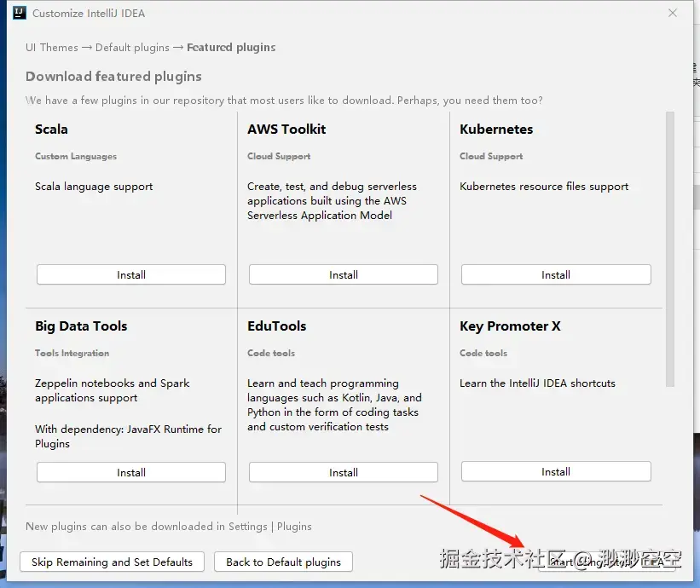Click the Custom Languages category label
The width and height of the screenshot is (700, 588).
(76, 156)
